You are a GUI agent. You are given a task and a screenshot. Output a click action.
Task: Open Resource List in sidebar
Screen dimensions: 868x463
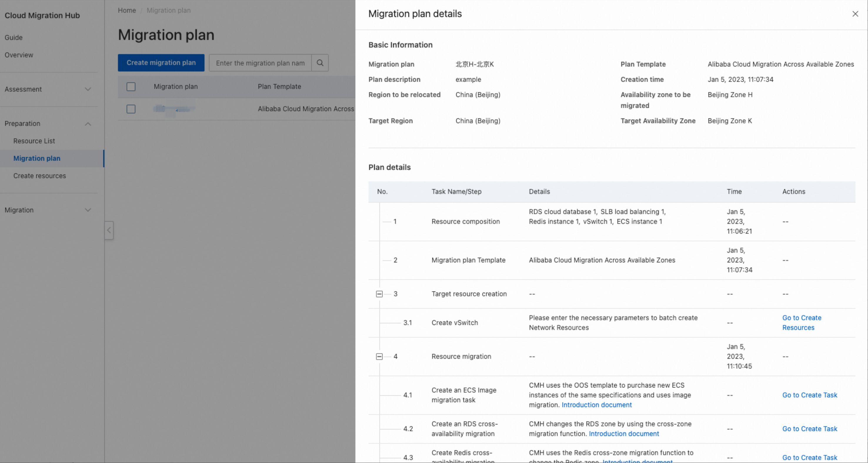[x=34, y=141]
